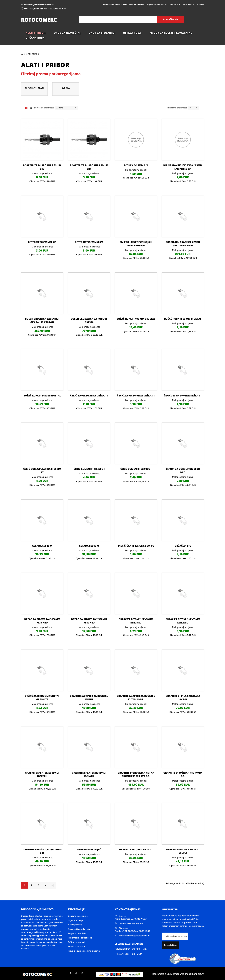Go to home via breadcrumb house icon
The image size is (225, 980).
tap(22, 54)
